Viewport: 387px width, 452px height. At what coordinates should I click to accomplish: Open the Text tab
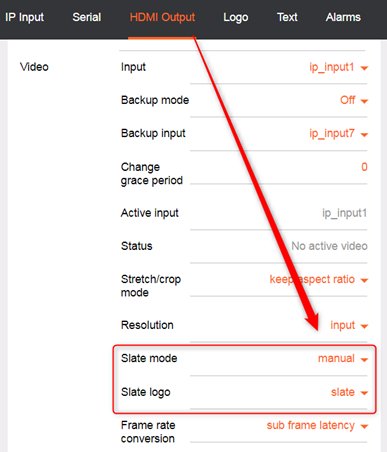pyautogui.click(x=287, y=17)
